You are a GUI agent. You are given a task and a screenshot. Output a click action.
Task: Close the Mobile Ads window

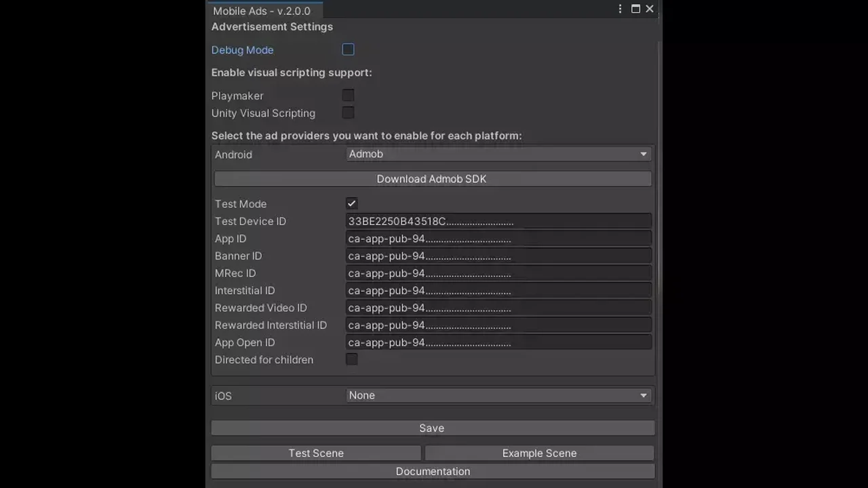tap(650, 9)
